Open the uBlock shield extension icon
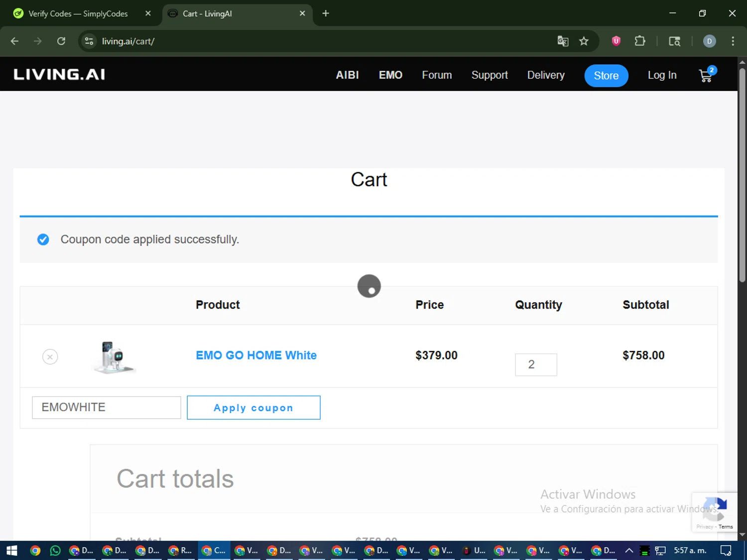747x560 pixels. pyautogui.click(x=616, y=41)
